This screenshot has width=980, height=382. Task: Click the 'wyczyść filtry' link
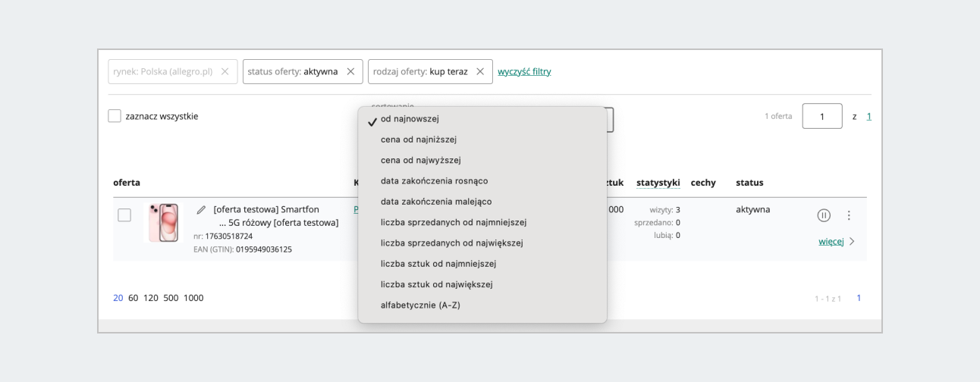click(x=524, y=71)
